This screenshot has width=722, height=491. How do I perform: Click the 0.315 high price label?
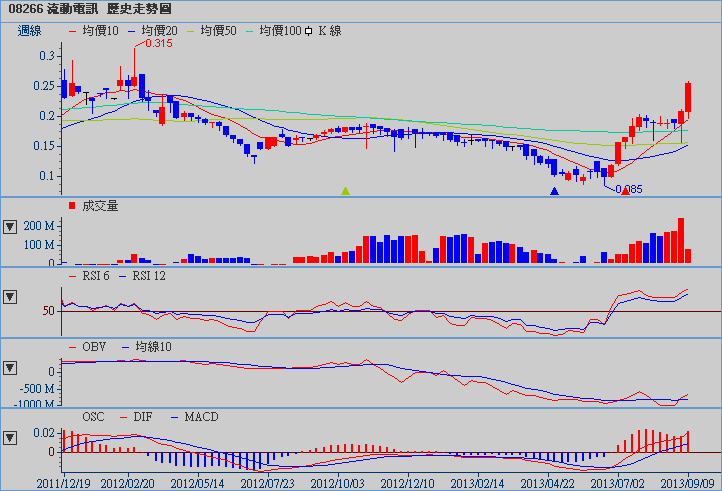[158, 44]
